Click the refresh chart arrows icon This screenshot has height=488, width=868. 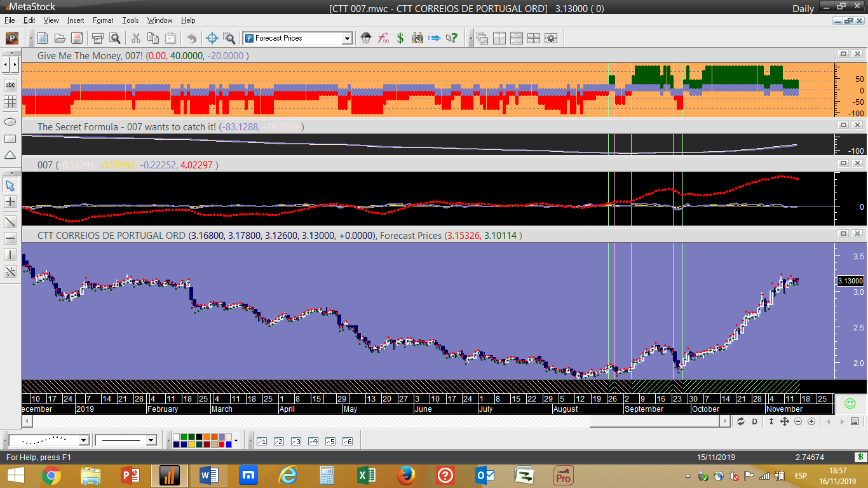point(740,421)
